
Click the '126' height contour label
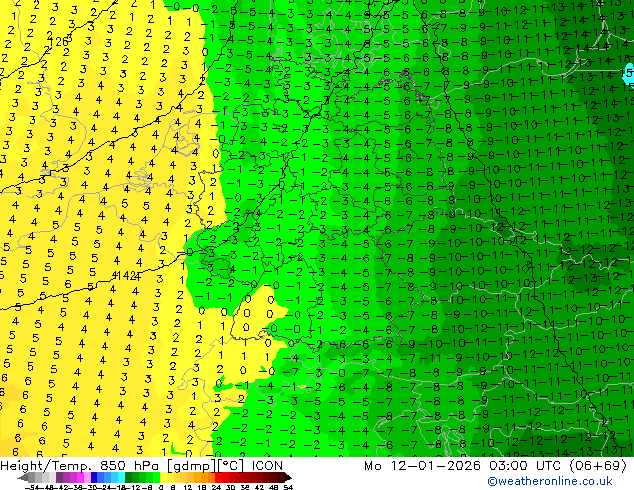point(59,42)
